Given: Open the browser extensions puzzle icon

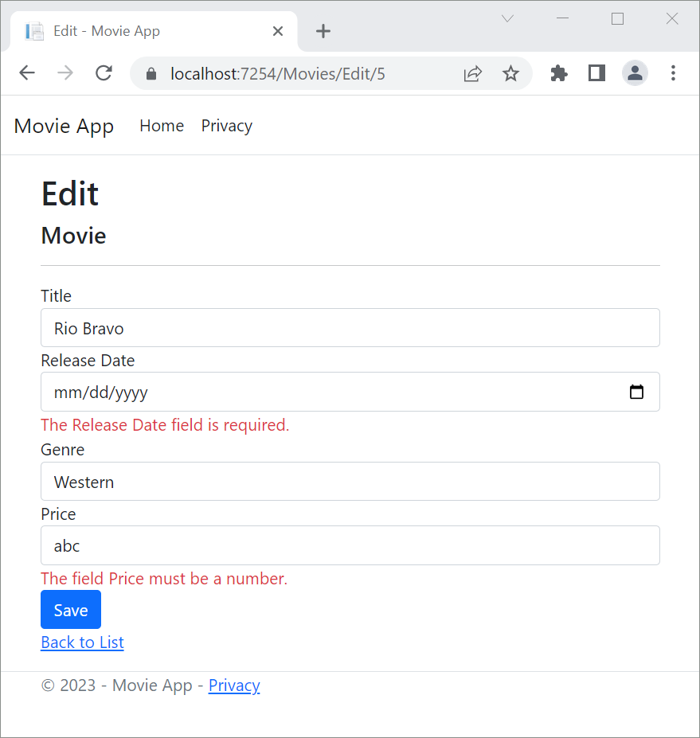Looking at the screenshot, I should pyautogui.click(x=558, y=72).
